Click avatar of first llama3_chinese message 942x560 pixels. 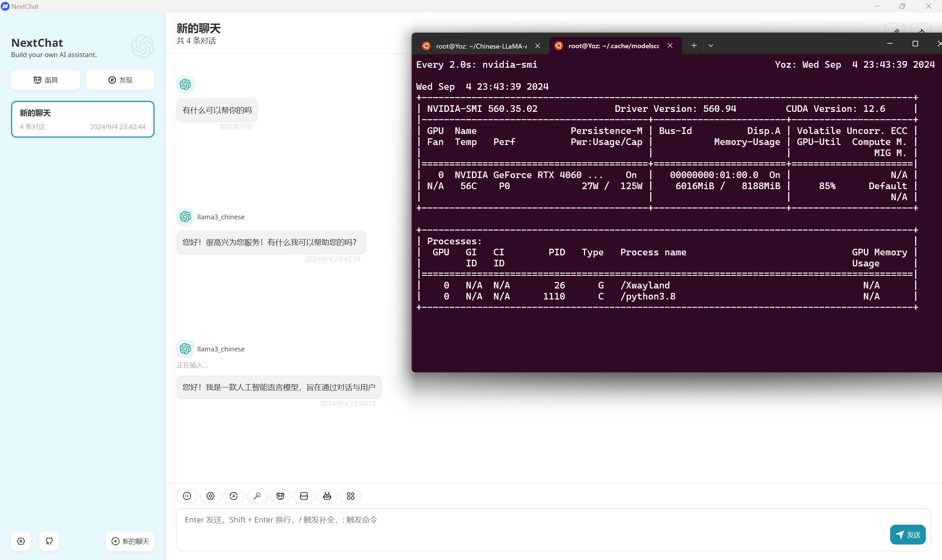coord(185,217)
